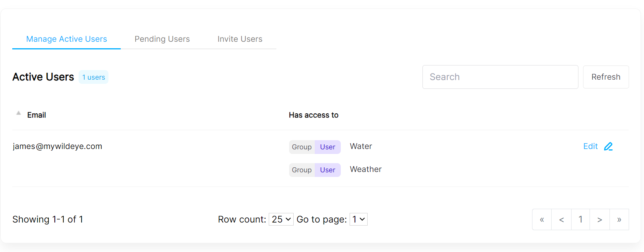The image size is (644, 252).
Task: Select the Manage Active Users tab
Action: coord(67,39)
